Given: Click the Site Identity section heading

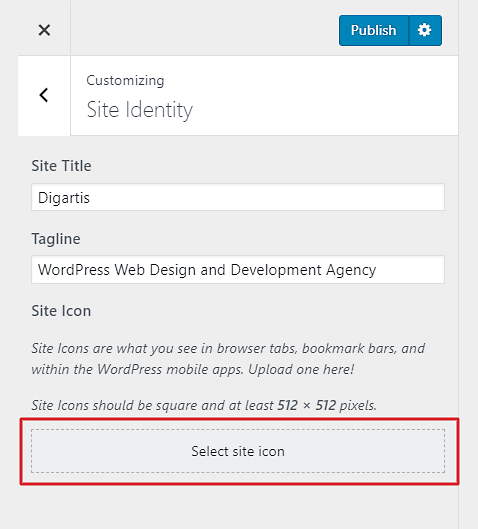Looking at the screenshot, I should click(139, 110).
